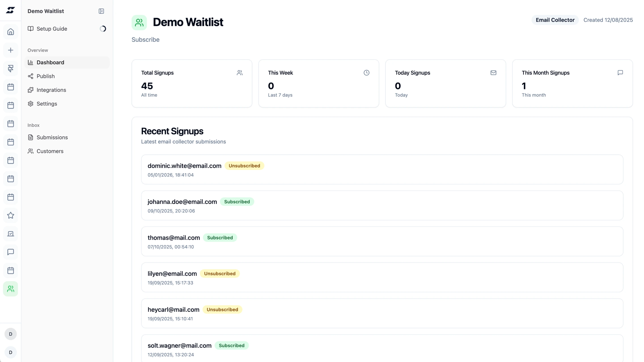Viewport: 644px width, 362px height.
Task: Click the active green waitlist users icon
Action: tap(11, 289)
